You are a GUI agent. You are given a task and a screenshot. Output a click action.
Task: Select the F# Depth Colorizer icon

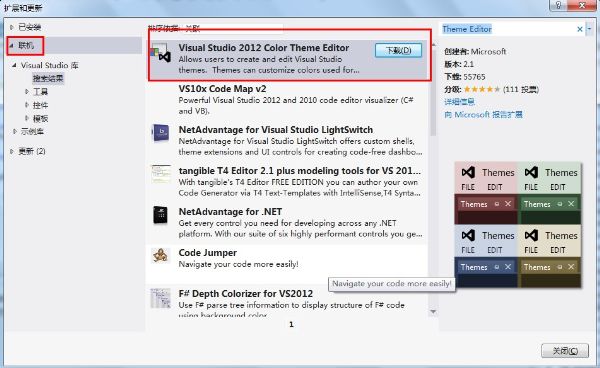click(x=160, y=298)
